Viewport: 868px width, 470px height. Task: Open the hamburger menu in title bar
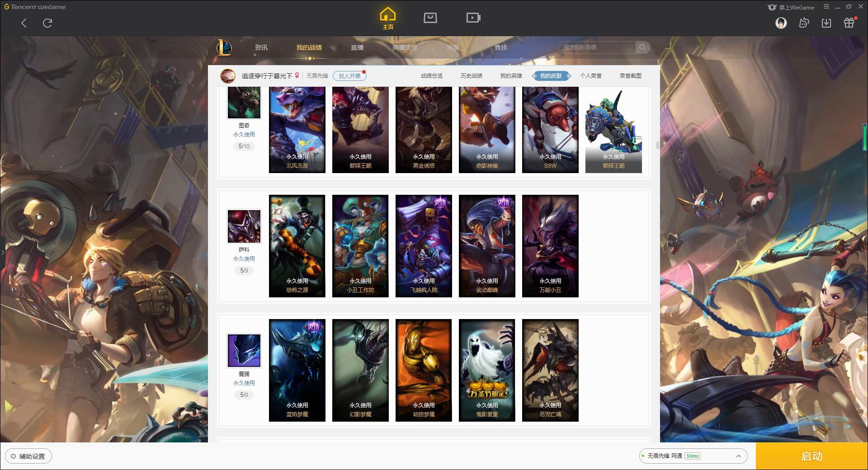(826, 7)
